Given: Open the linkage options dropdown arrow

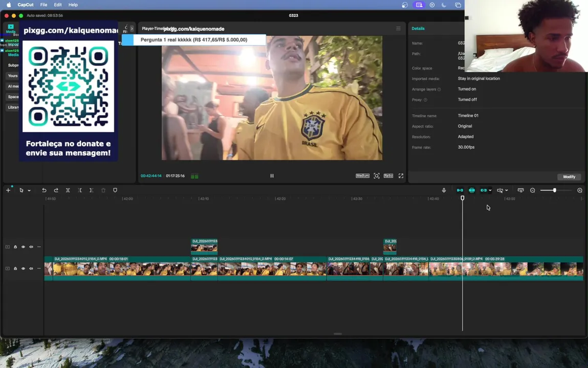Looking at the screenshot, I should (x=490, y=191).
